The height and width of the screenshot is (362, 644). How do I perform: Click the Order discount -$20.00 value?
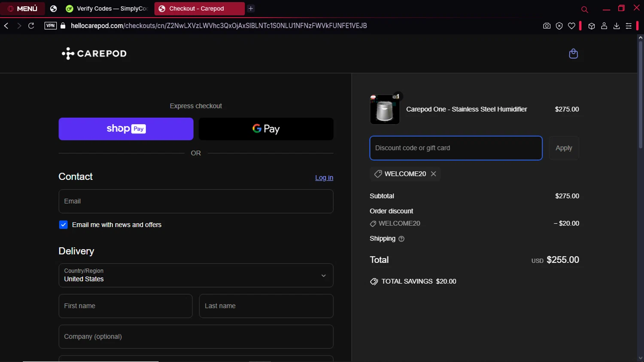pos(566,223)
